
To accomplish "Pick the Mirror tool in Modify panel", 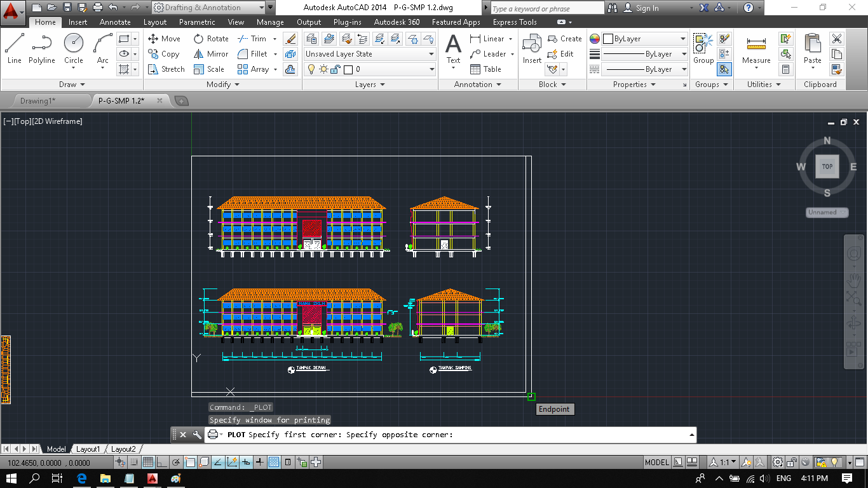I will [210, 54].
